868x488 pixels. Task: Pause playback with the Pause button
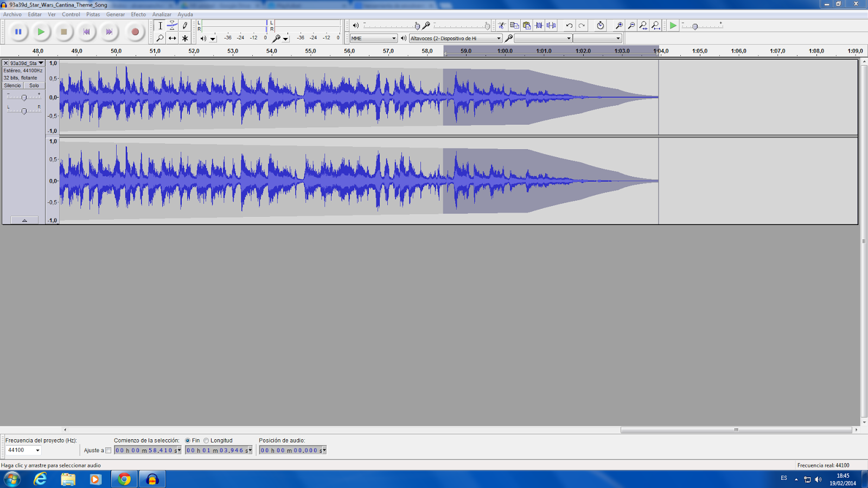click(x=18, y=32)
